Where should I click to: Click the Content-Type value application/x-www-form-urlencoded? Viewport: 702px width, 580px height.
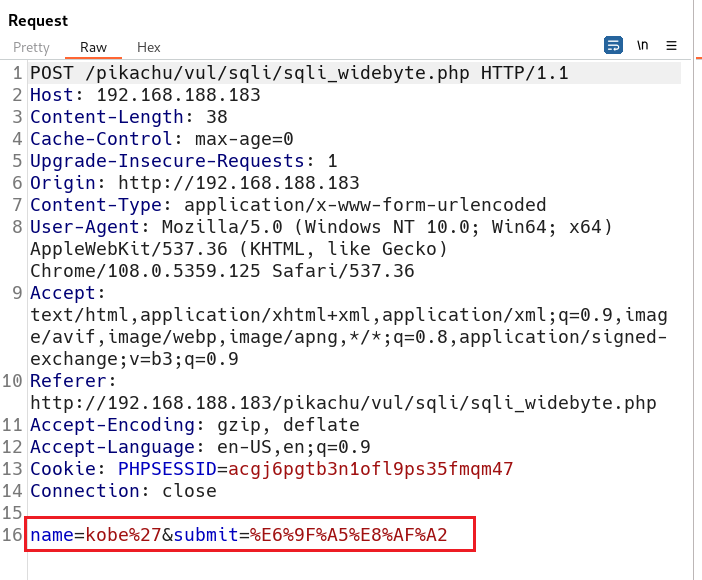(x=365, y=205)
